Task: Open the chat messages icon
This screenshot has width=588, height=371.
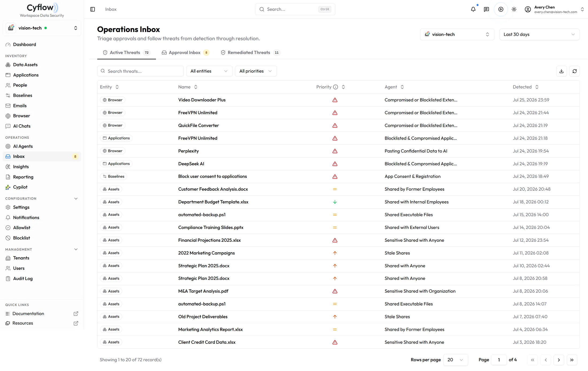Action: coord(486,9)
